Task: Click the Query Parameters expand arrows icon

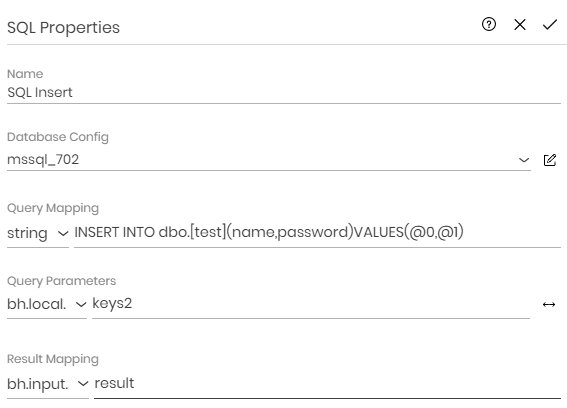Action: (x=549, y=305)
